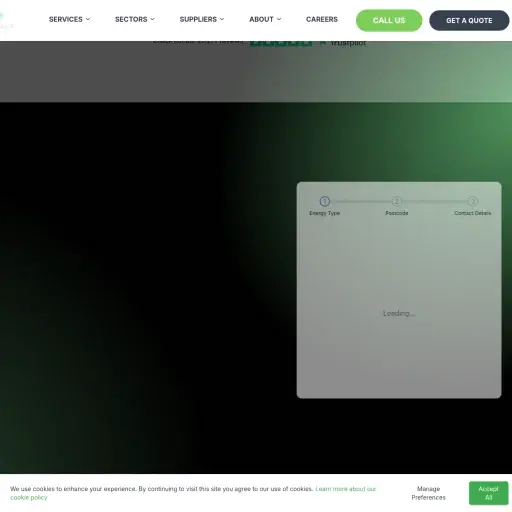Select step 3 circle Contact Details
Screen dimensions: 512x512
tap(473, 201)
